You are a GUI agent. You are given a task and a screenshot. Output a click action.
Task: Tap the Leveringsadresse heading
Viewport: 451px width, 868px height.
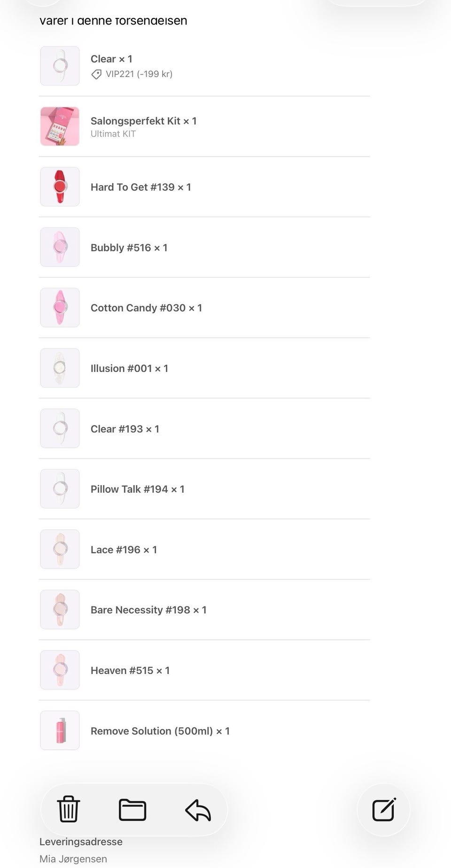[81, 842]
